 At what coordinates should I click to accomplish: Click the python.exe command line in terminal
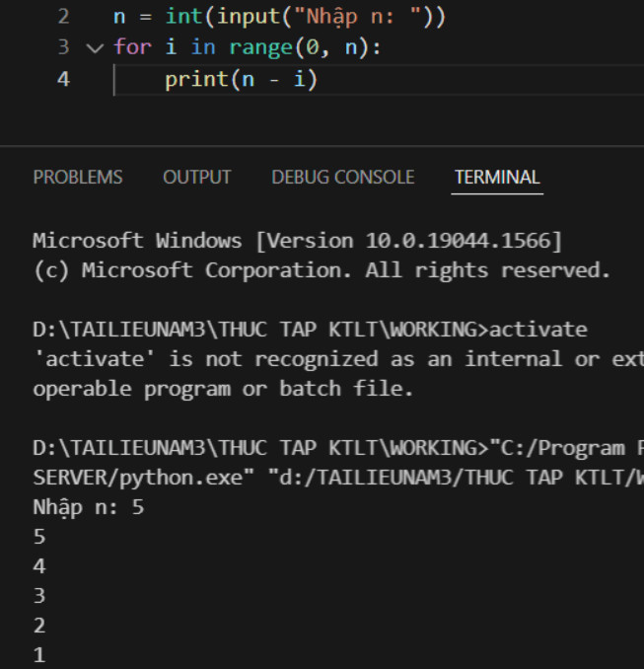pos(338,478)
